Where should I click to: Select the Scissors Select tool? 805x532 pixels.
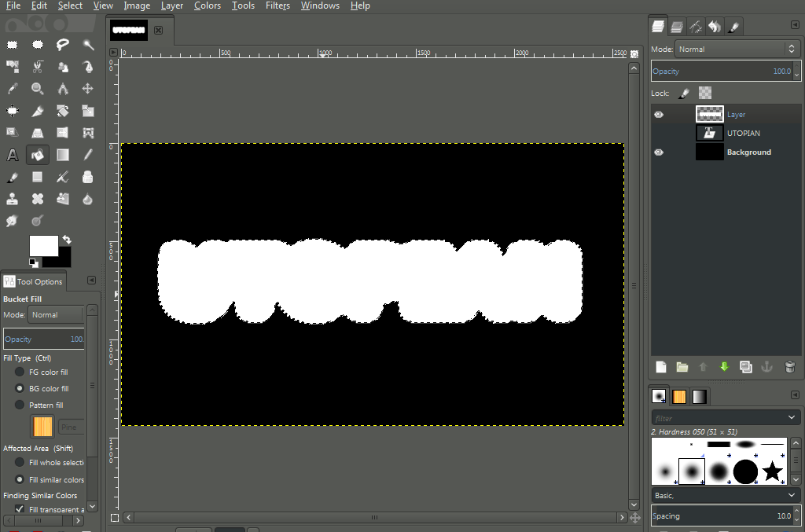coord(38,67)
